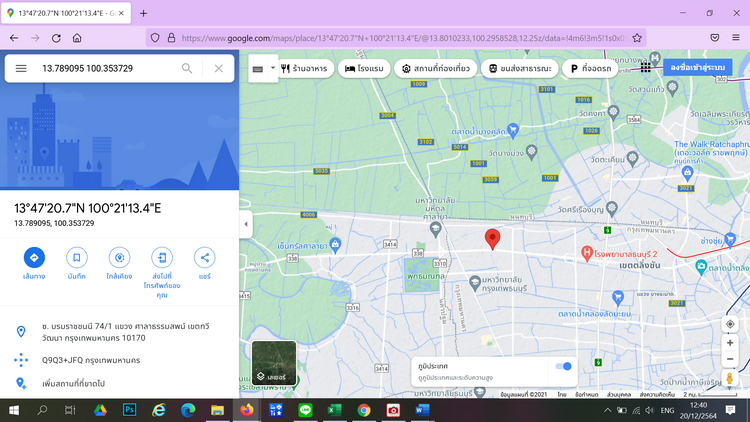Click the วัดศรีเรืองบุญ temple marker
750x422 pixels.
tap(612, 209)
